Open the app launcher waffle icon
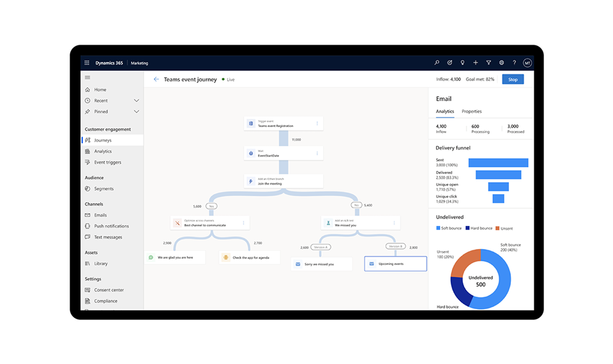Viewport: 613px width, 364px height. pos(87,63)
